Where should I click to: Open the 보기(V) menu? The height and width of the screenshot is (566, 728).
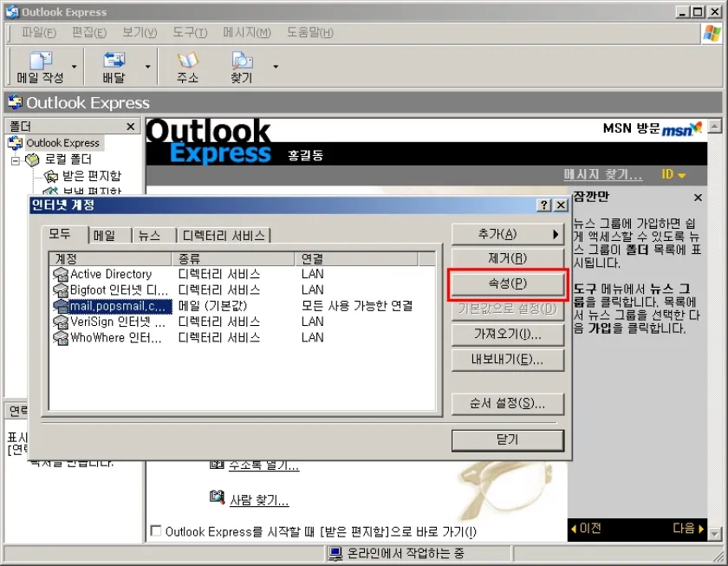tap(140, 32)
